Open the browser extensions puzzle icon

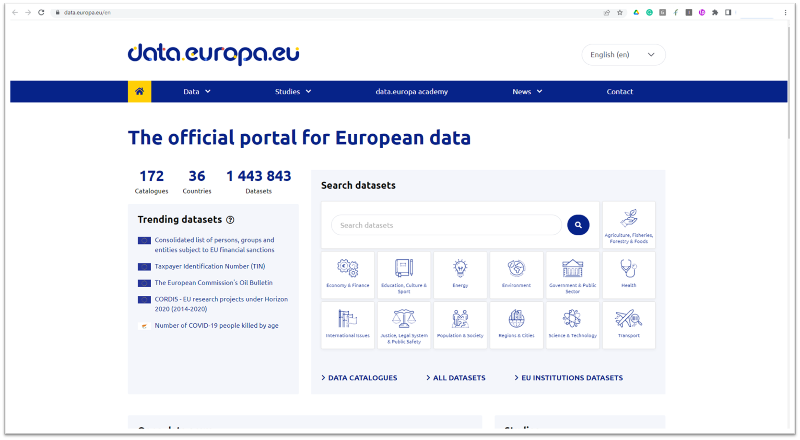point(715,12)
